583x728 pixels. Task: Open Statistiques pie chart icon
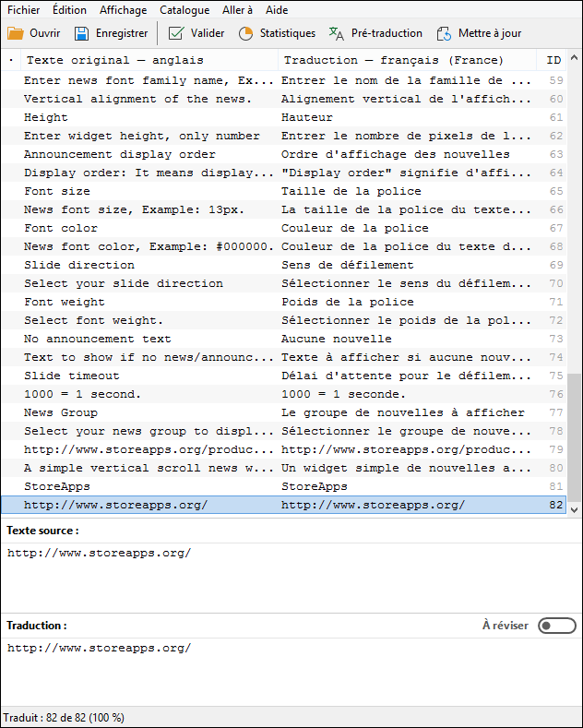245,33
